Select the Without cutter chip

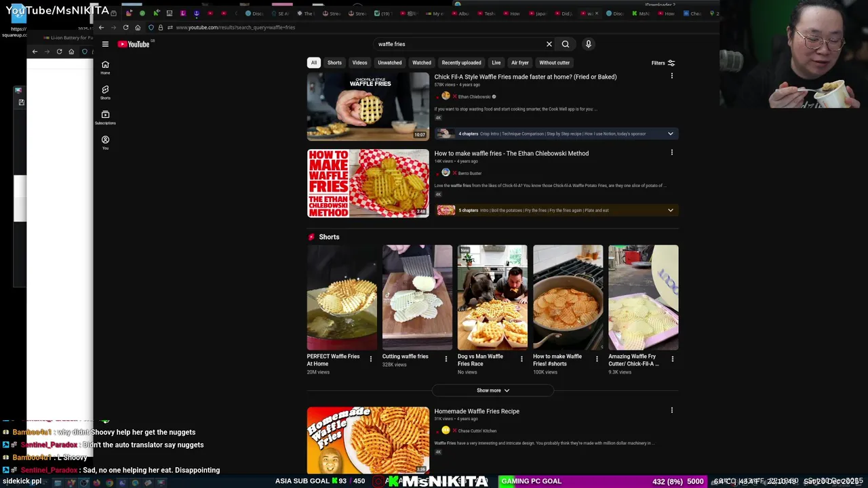(x=555, y=62)
